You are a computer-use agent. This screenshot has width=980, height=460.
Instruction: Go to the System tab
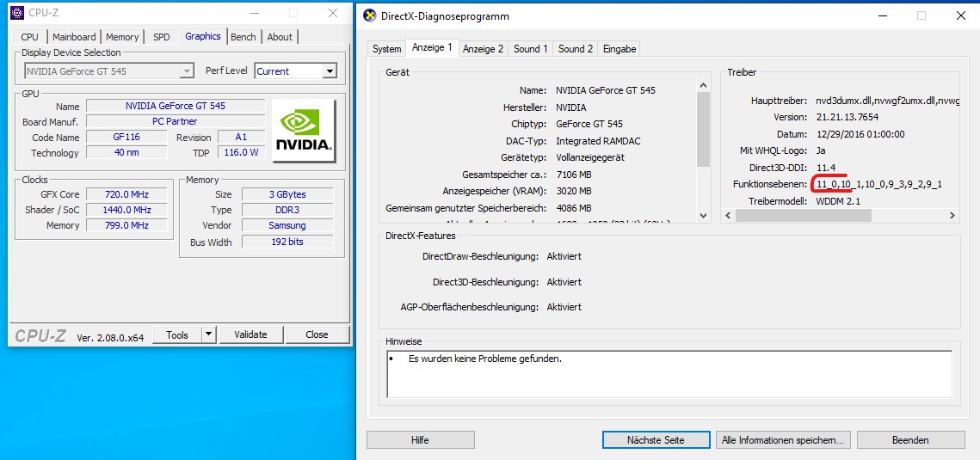pos(386,49)
